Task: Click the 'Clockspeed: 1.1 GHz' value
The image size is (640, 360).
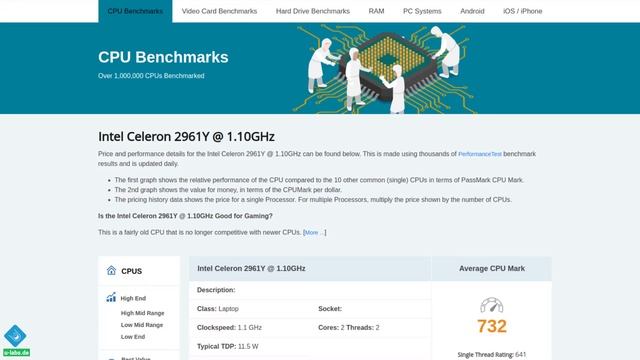Action: [229, 327]
